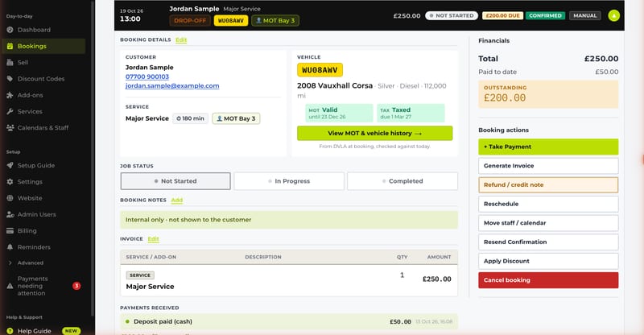
Task: Click Refund / credit note button
Action: point(548,185)
